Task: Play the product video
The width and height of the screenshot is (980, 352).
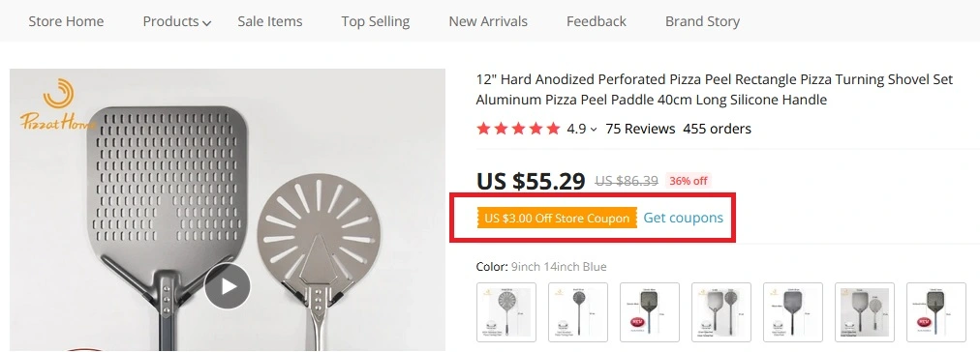Action: click(x=228, y=286)
